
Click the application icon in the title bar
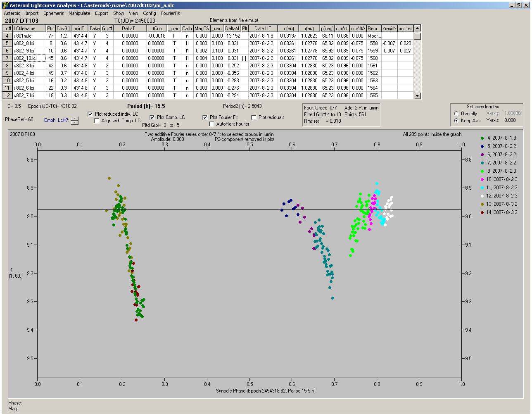(x=5, y=5)
